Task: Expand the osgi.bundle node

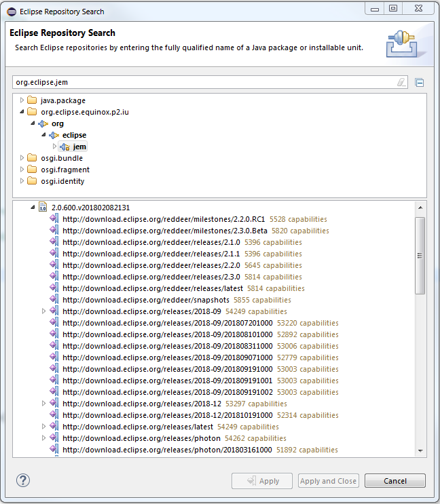Action: (22, 158)
